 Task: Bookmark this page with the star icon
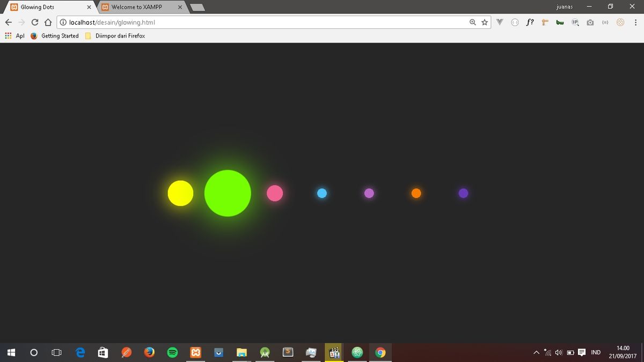click(485, 23)
